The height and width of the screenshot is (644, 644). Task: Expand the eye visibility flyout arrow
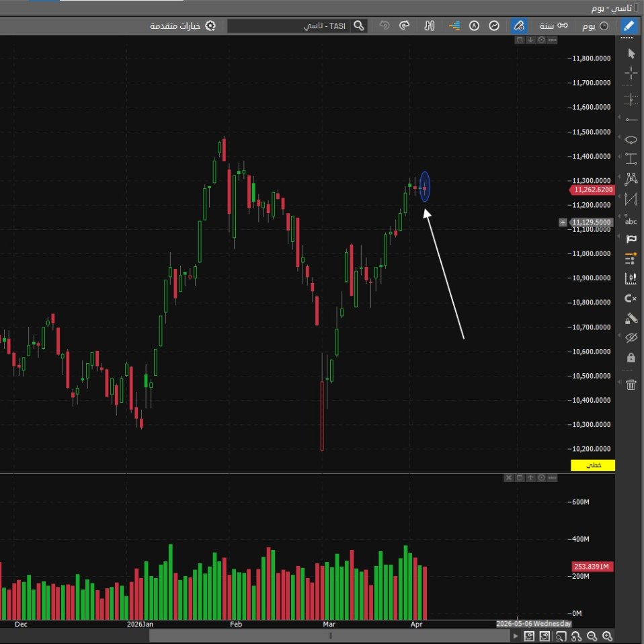click(x=619, y=335)
